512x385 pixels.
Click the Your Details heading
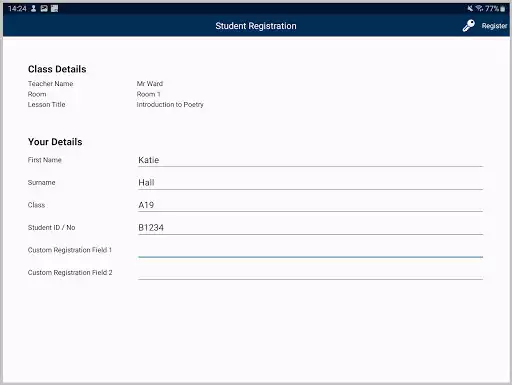(x=55, y=142)
